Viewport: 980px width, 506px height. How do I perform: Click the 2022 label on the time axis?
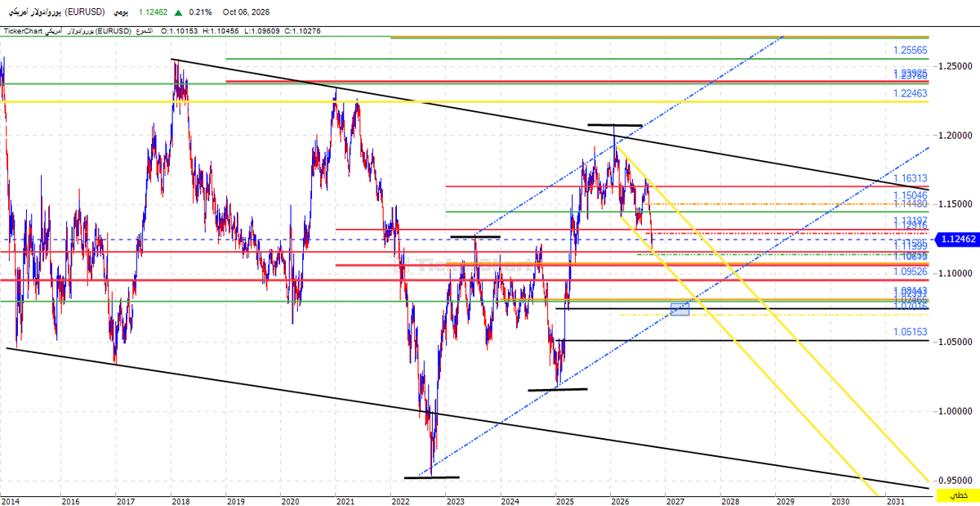coord(399,500)
